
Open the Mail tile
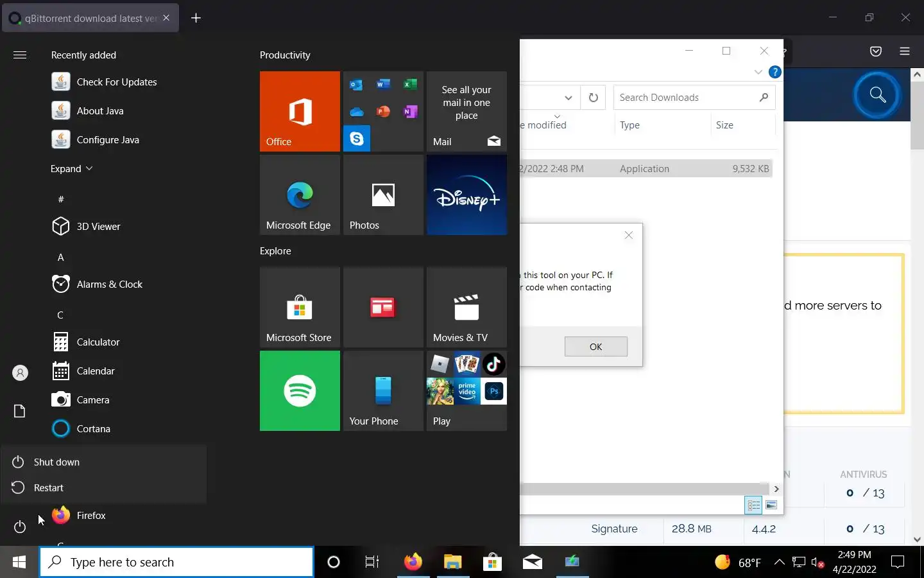pos(466,111)
